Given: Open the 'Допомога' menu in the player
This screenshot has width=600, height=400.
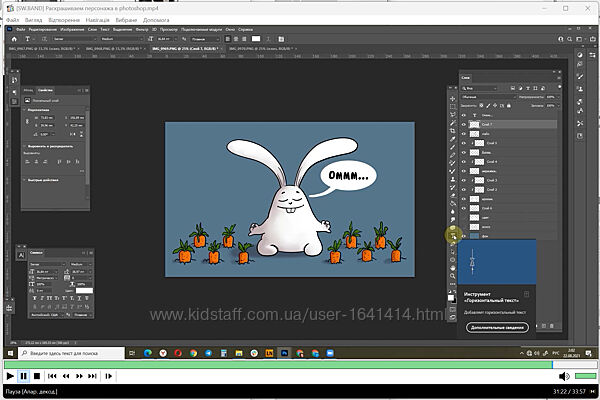Looking at the screenshot, I should click(x=156, y=19).
